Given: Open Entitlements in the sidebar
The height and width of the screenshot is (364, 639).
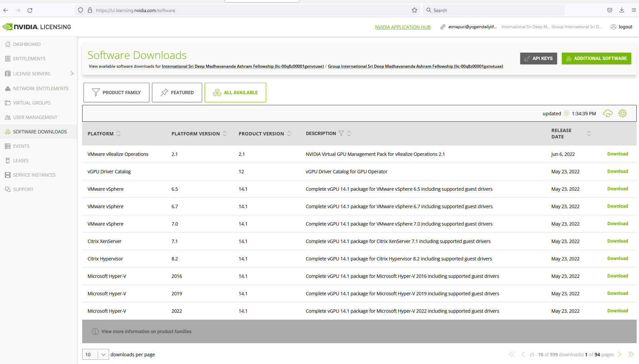Looking at the screenshot, I should [x=29, y=59].
